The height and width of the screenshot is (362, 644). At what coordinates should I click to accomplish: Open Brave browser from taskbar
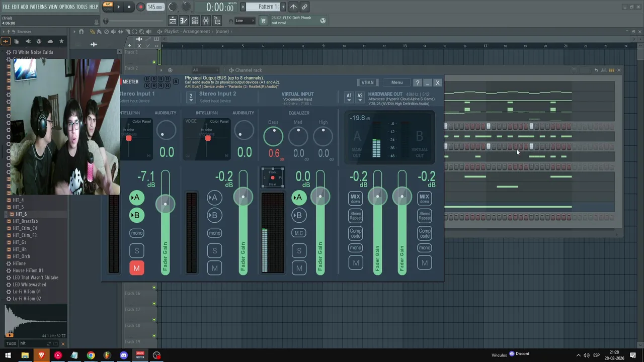(x=41, y=355)
